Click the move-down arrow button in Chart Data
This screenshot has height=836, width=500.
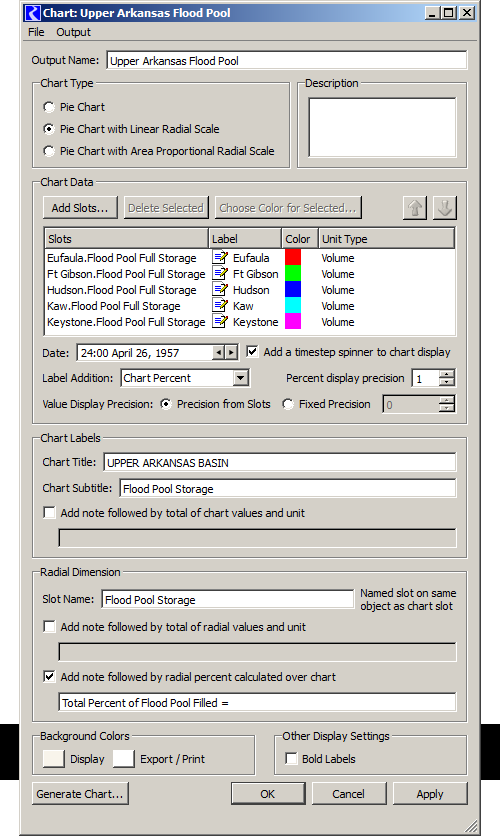click(445, 208)
